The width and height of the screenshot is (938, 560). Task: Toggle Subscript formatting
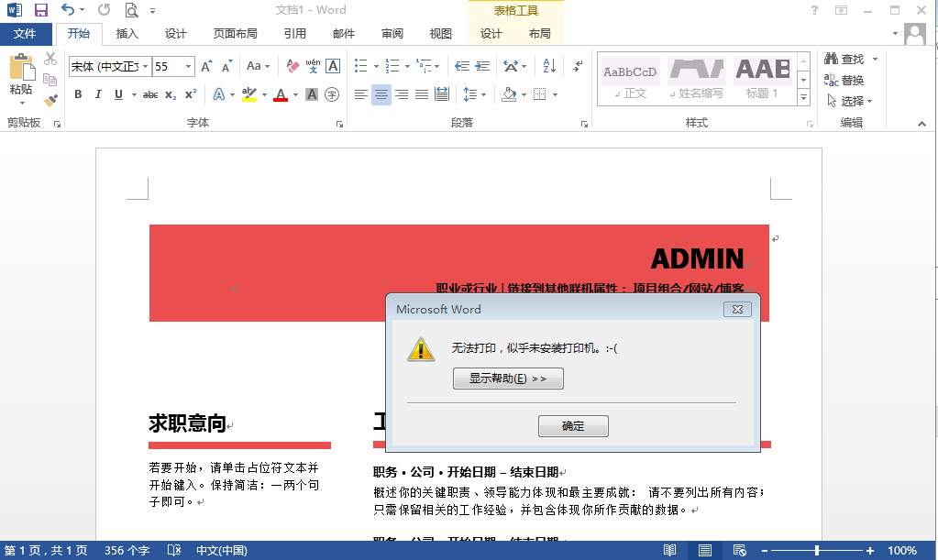pyautogui.click(x=171, y=94)
